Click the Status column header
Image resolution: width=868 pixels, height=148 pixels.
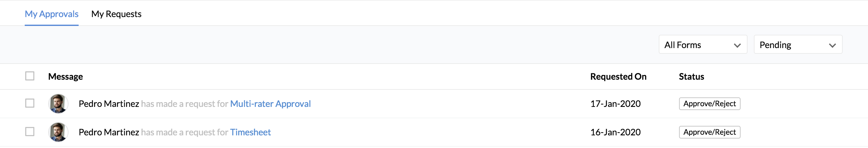[x=691, y=77]
